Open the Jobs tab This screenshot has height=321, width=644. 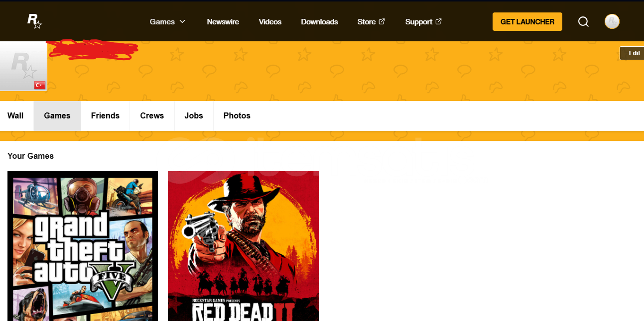point(194,116)
